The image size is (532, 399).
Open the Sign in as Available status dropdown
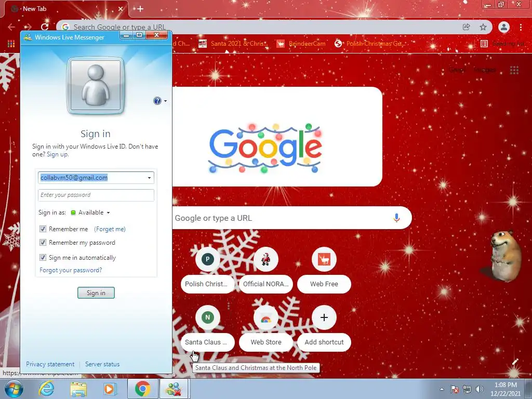[90, 212]
